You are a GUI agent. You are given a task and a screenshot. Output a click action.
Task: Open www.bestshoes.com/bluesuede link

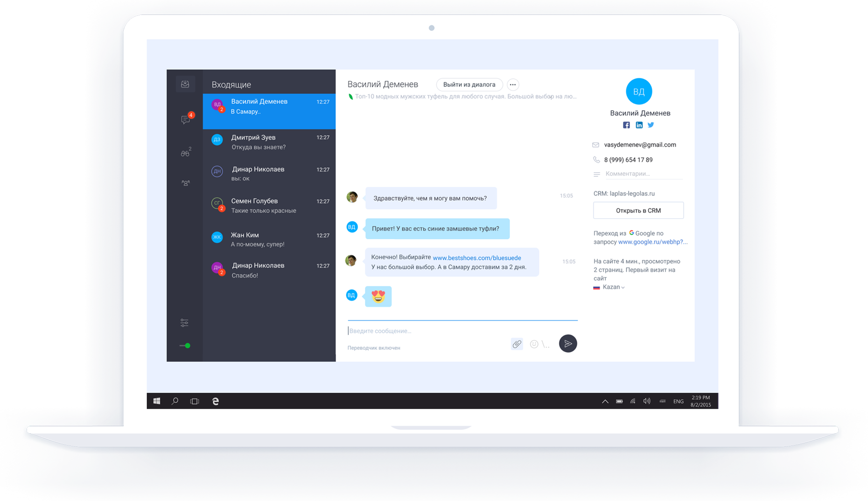click(477, 258)
